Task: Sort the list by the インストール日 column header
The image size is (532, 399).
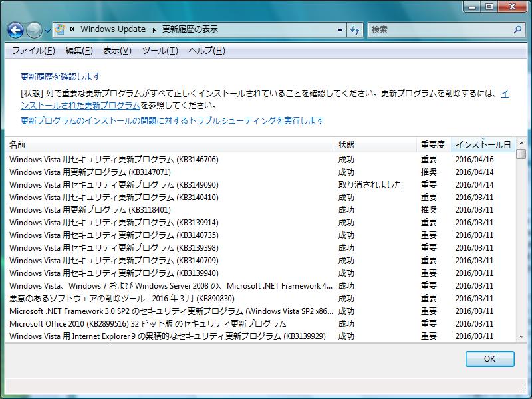Action: (482, 144)
